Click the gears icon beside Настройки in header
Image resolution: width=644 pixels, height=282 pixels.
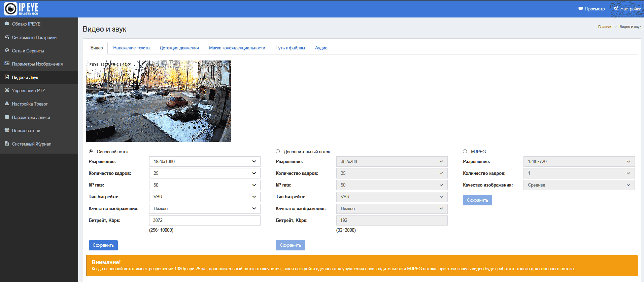click(x=616, y=8)
